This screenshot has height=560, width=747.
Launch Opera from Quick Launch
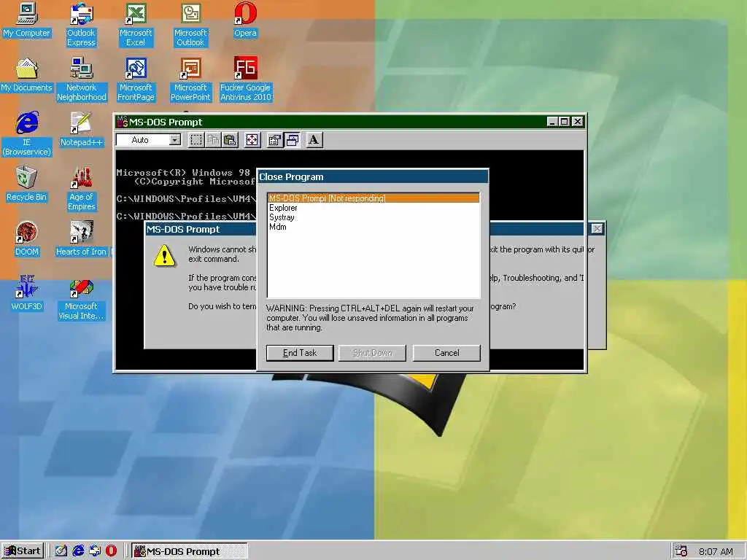pyautogui.click(x=111, y=551)
